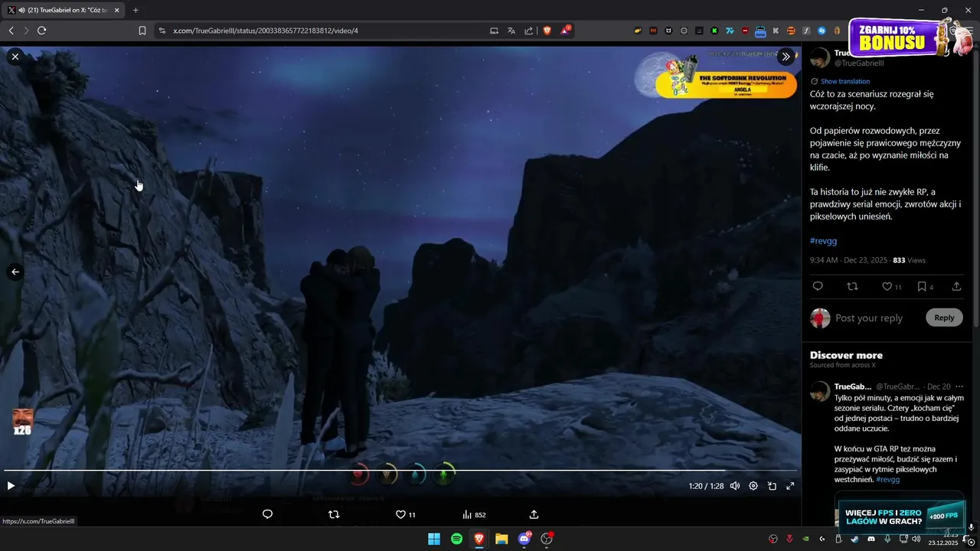Share page icon in address bar

pos(528,31)
